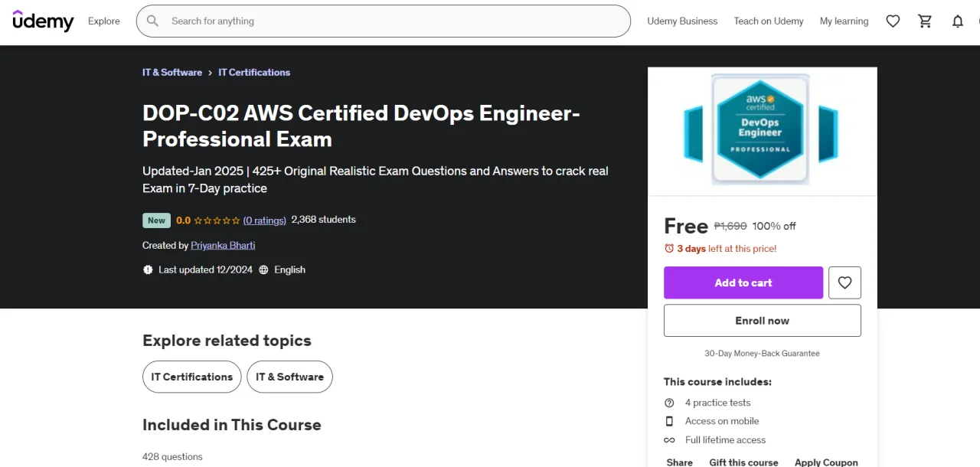Open the (0 ratings) link
The width and height of the screenshot is (980, 467).
[265, 220]
